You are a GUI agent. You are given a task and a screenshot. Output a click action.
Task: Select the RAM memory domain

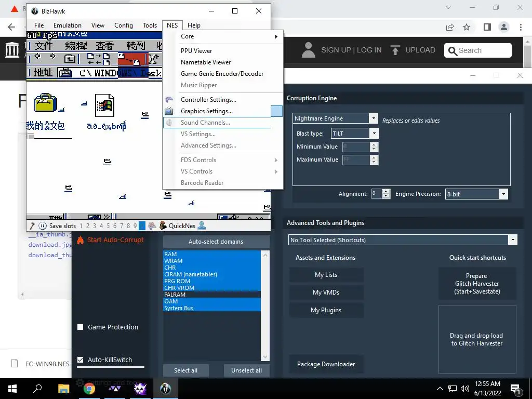(x=212, y=254)
